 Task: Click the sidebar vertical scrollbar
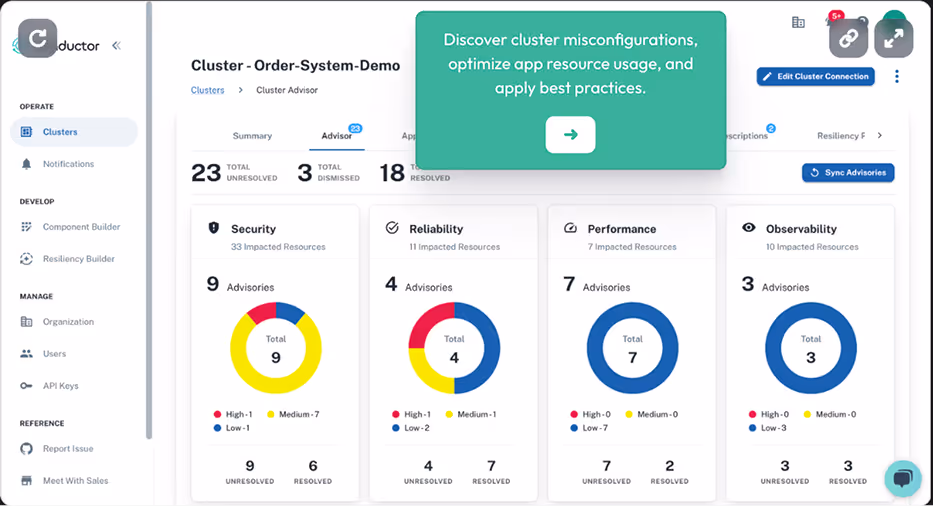[x=149, y=220]
